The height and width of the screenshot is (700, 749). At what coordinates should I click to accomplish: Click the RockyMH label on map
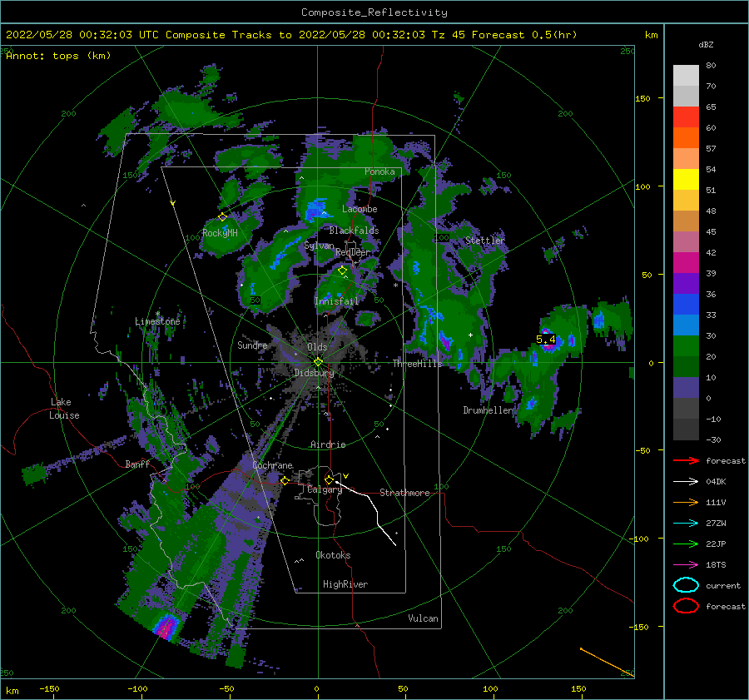point(220,233)
